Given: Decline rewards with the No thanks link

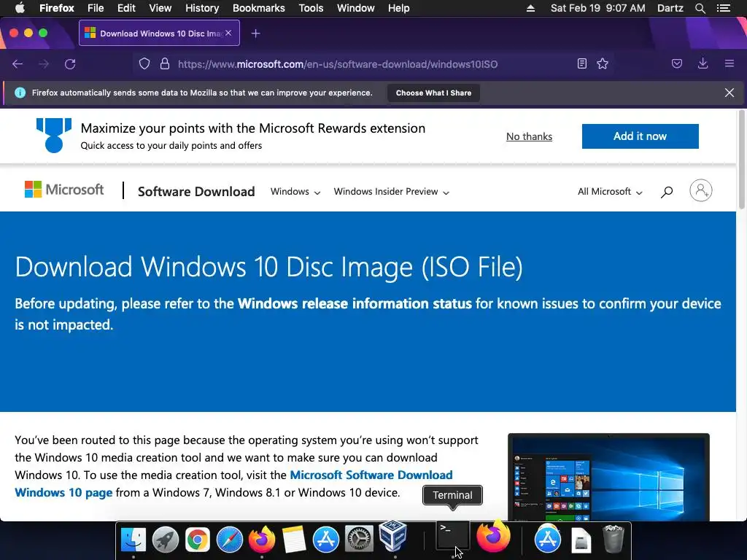Looking at the screenshot, I should (530, 136).
